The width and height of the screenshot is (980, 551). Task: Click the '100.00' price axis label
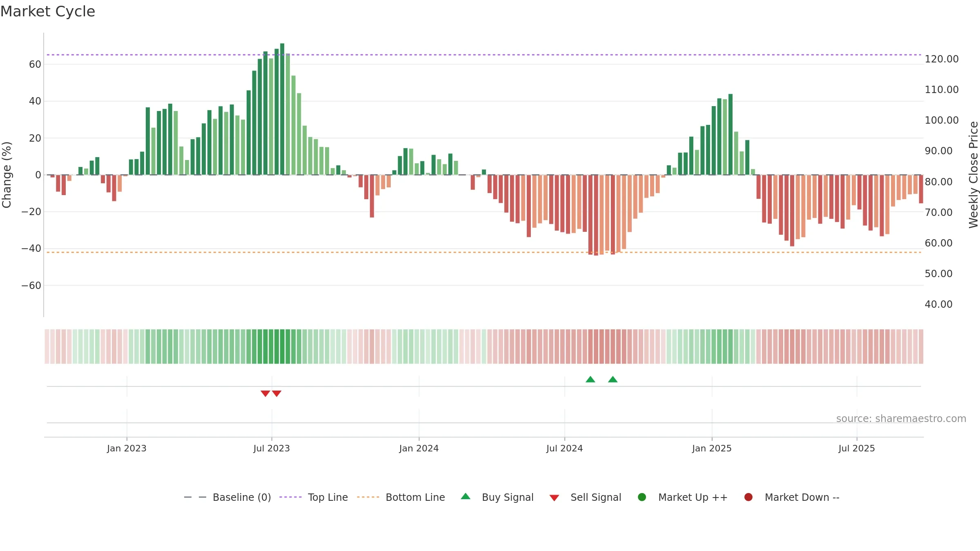[x=942, y=120]
